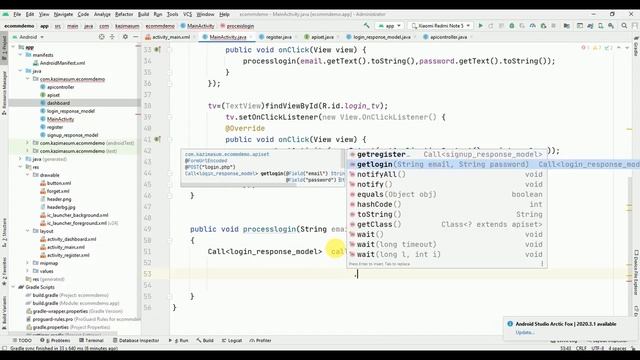Open the Profiler tool window
Screen dimensions: 640x360
(260, 340)
